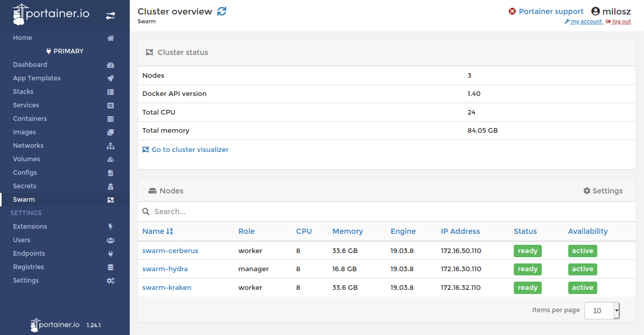
Task: Sort nodes by CPU column
Action: click(x=304, y=231)
